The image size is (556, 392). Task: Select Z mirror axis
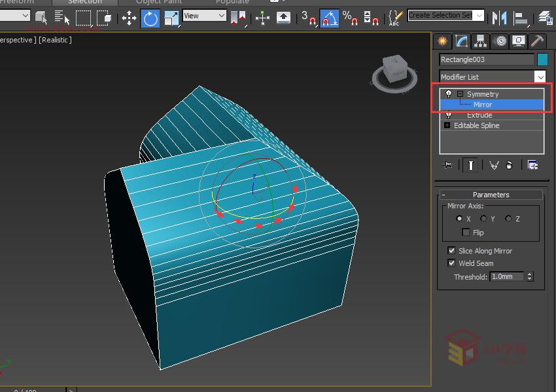508,218
